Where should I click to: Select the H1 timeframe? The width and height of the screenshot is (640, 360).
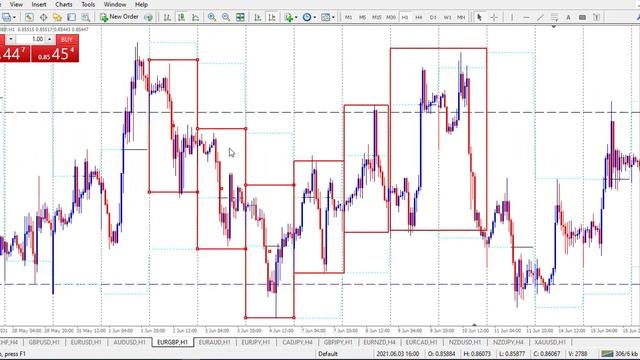(x=405, y=17)
